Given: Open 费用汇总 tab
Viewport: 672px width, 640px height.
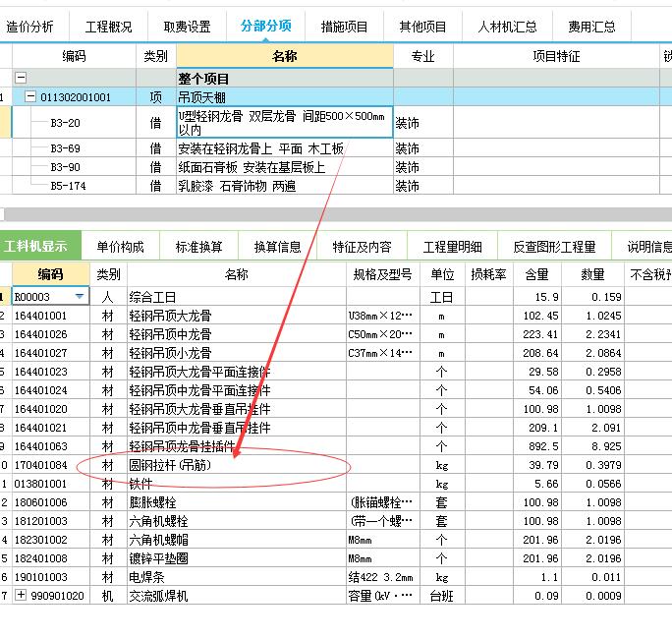Looking at the screenshot, I should (591, 27).
